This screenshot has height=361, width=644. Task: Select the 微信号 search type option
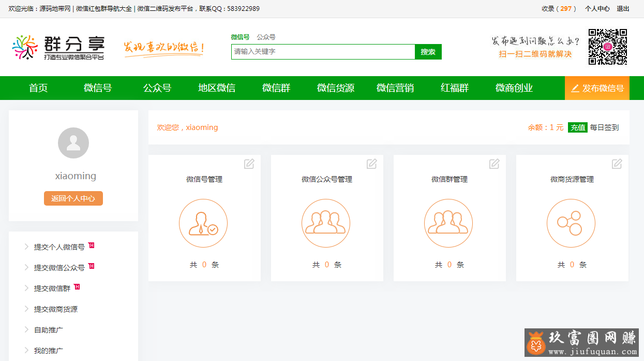click(x=240, y=37)
